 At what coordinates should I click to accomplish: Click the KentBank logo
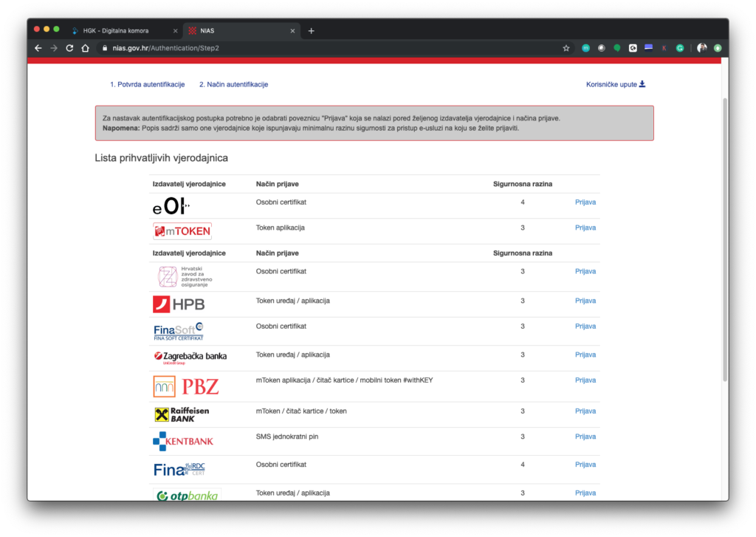point(183,441)
